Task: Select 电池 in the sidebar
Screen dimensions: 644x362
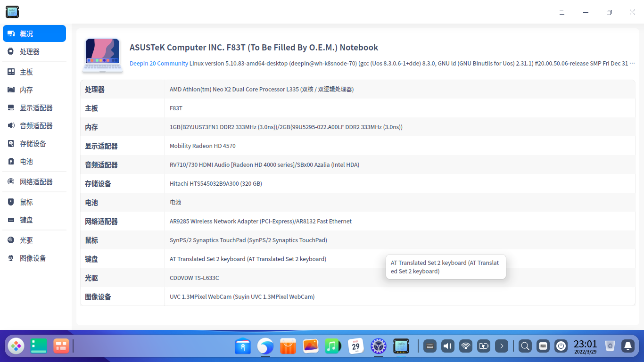Action: (34, 161)
